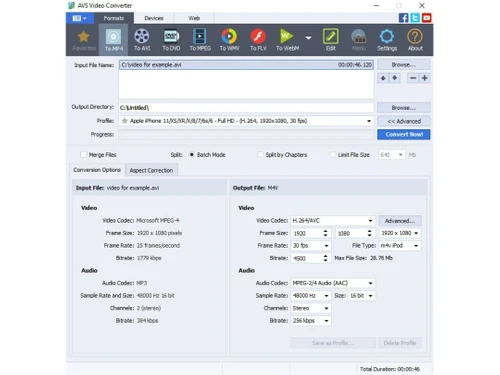Click the Save as Profile... button
Image resolution: width=500 pixels, height=375 pixels.
[x=333, y=343]
